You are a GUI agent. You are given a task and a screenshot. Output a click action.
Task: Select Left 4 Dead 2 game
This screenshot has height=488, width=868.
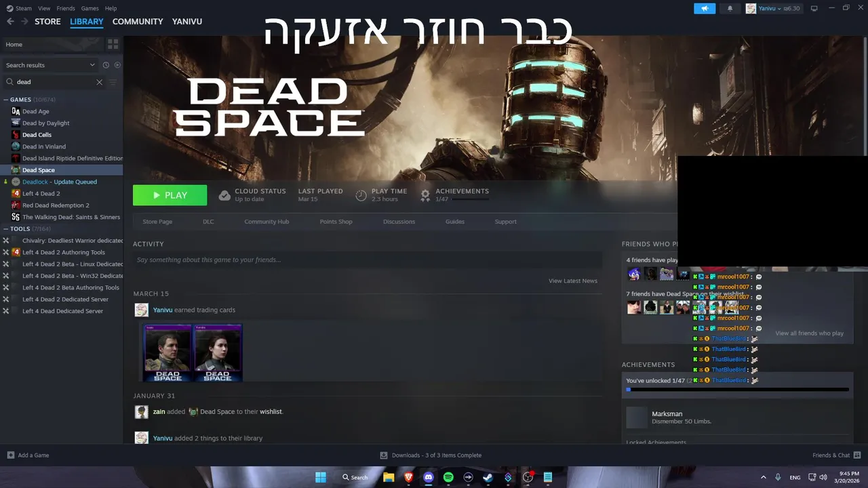(x=41, y=193)
